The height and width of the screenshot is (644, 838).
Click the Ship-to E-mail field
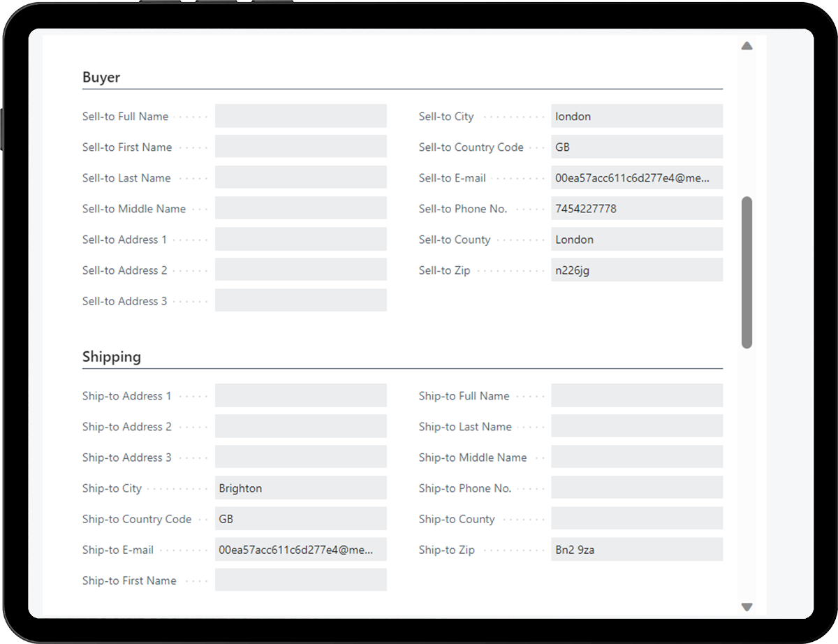(300, 550)
